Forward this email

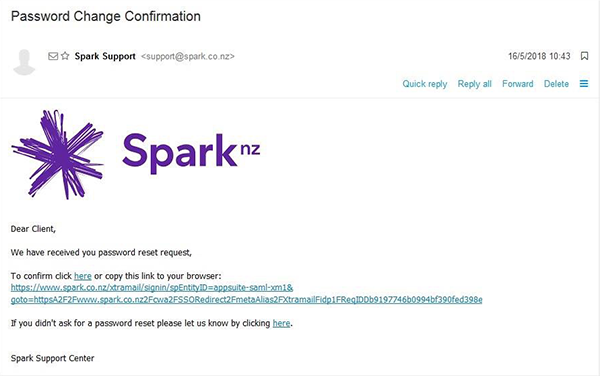click(x=517, y=84)
